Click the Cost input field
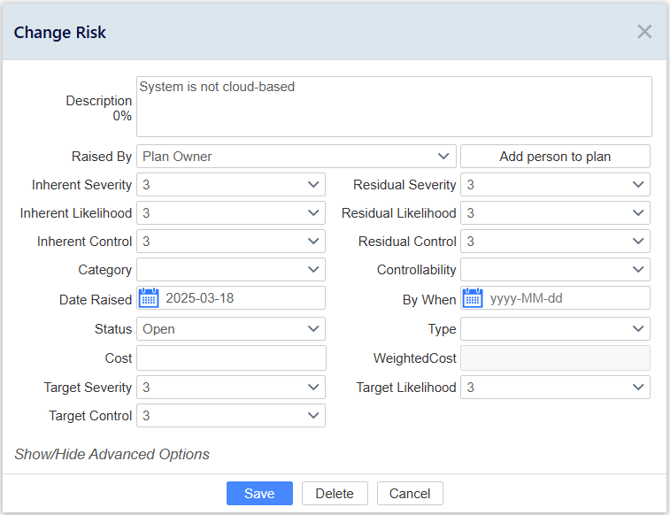This screenshot has width=670, height=515. point(231,358)
